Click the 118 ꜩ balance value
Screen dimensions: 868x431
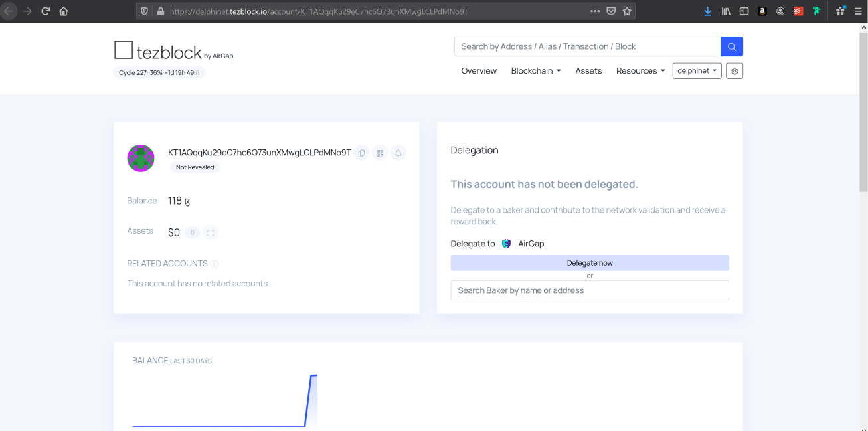pyautogui.click(x=179, y=201)
